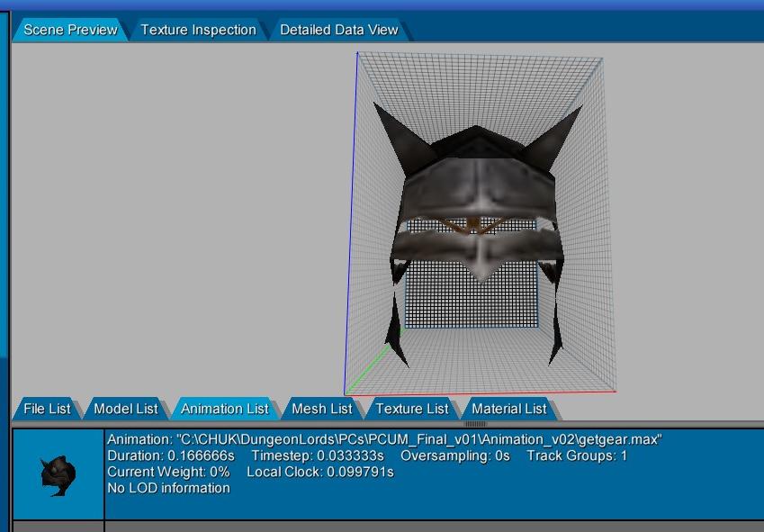Open the Detailed Data View tab
The width and height of the screenshot is (764, 532).
click(339, 30)
